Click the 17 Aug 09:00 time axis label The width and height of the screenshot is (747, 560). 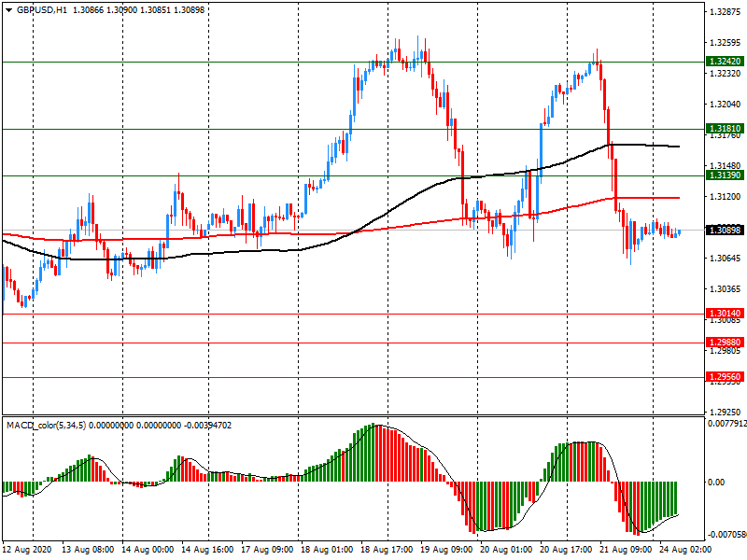click(x=267, y=550)
